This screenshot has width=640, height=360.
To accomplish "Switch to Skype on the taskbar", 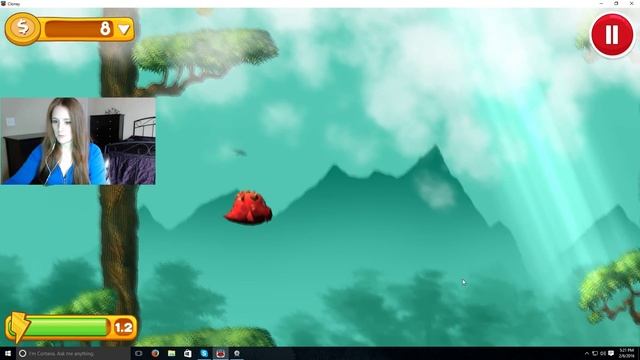I will (204, 353).
